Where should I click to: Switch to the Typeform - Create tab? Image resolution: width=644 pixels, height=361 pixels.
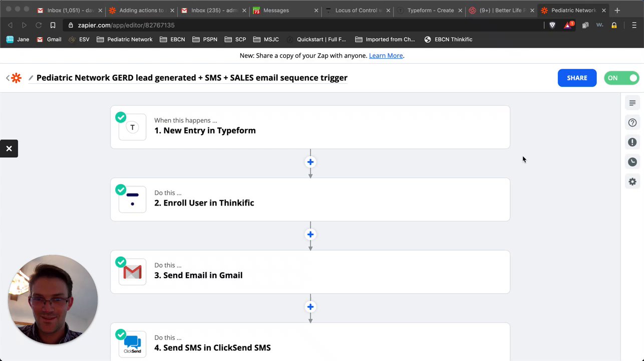(x=430, y=10)
